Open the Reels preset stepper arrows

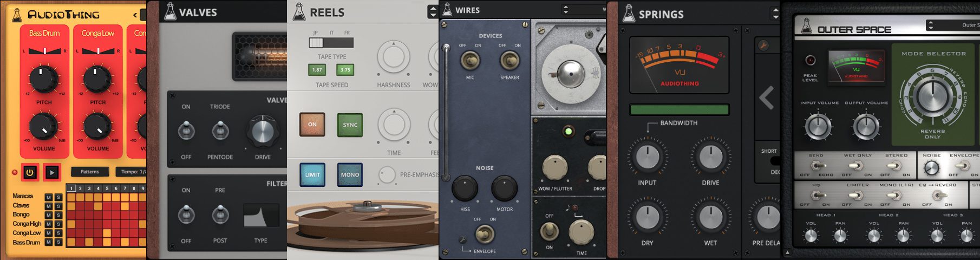click(x=432, y=11)
